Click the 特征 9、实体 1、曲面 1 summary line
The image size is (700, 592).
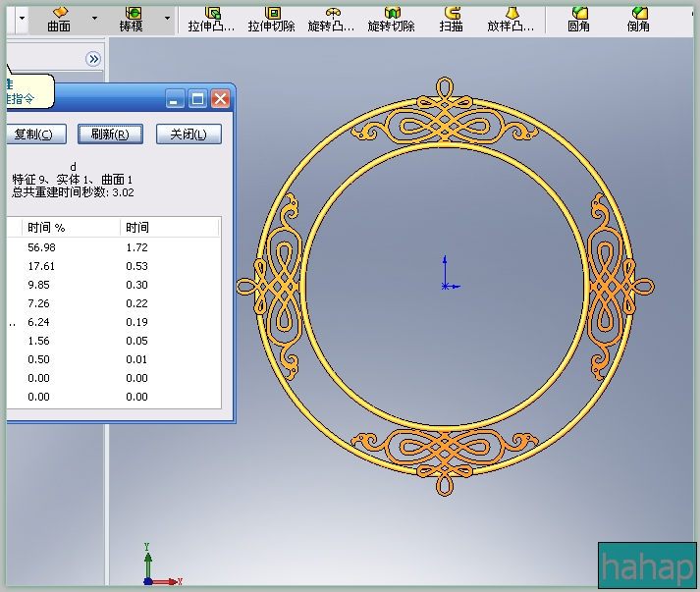pos(73,180)
